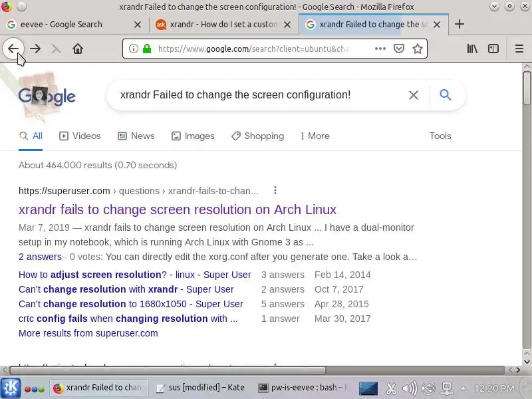Switch to sus [modified] – Kate taskbar entry

(200, 388)
